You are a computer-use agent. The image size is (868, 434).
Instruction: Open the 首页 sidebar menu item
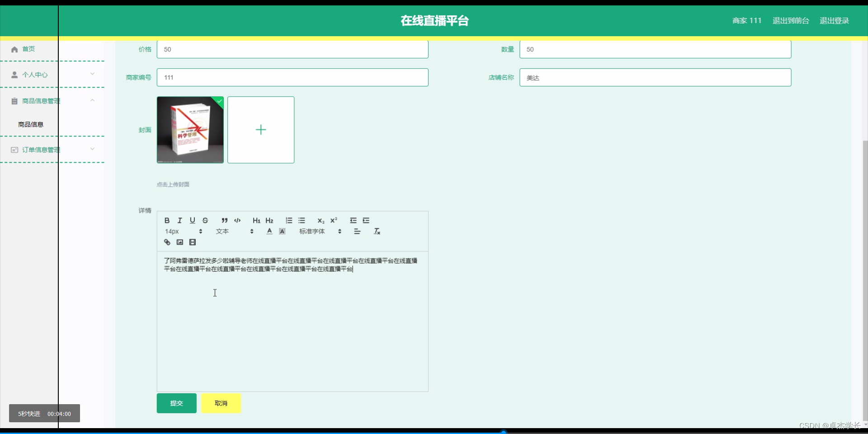[28, 49]
